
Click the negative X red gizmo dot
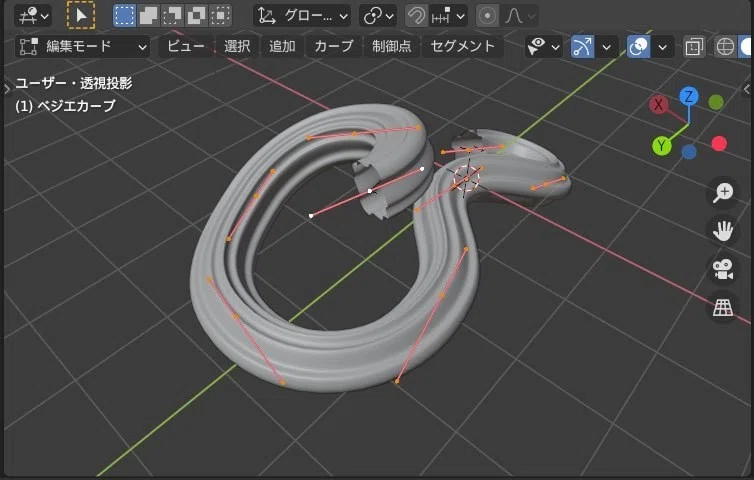click(719, 143)
